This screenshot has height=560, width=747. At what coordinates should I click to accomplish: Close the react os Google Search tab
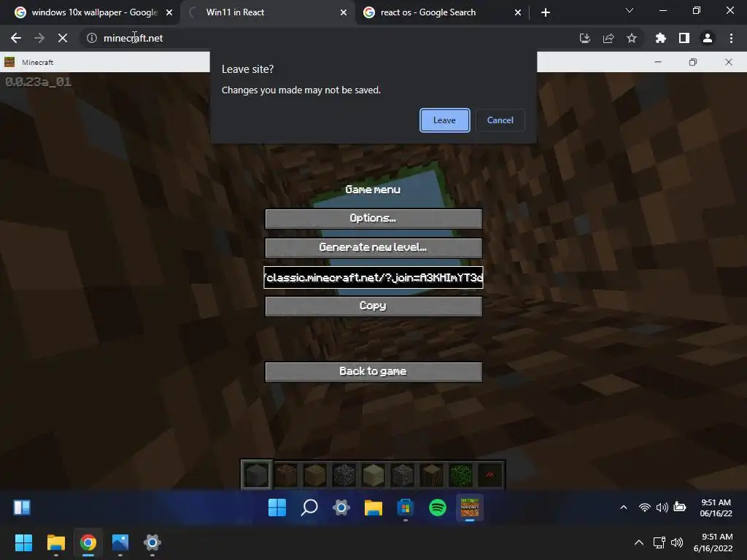tap(518, 12)
